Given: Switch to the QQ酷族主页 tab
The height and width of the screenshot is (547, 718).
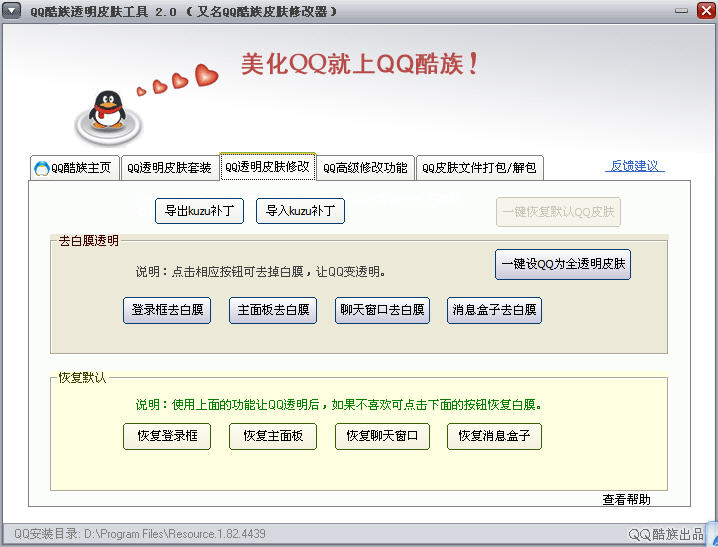Looking at the screenshot, I should click(x=75, y=168).
